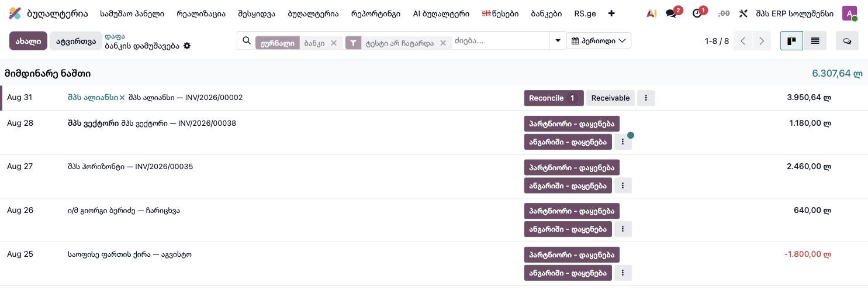The image size is (868, 289).
Task: Open the three-dot menu on Aug 31 row
Action: (646, 98)
